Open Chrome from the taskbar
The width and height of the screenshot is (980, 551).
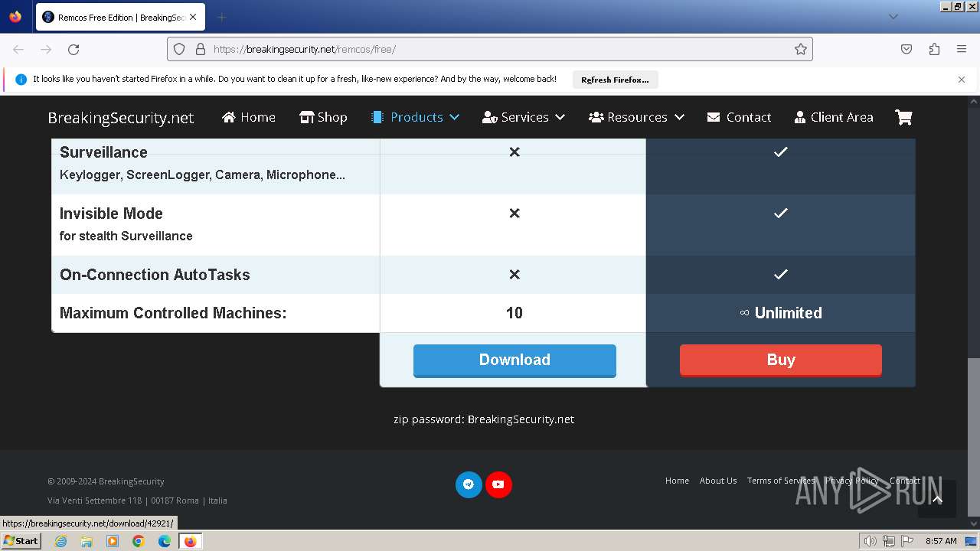139,541
